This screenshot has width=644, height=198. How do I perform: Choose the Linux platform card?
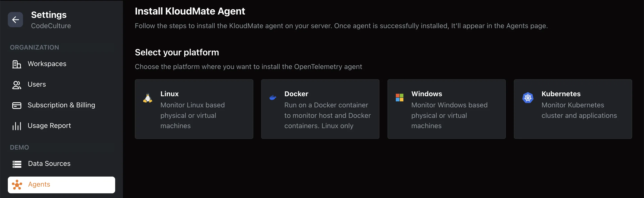pos(194,109)
